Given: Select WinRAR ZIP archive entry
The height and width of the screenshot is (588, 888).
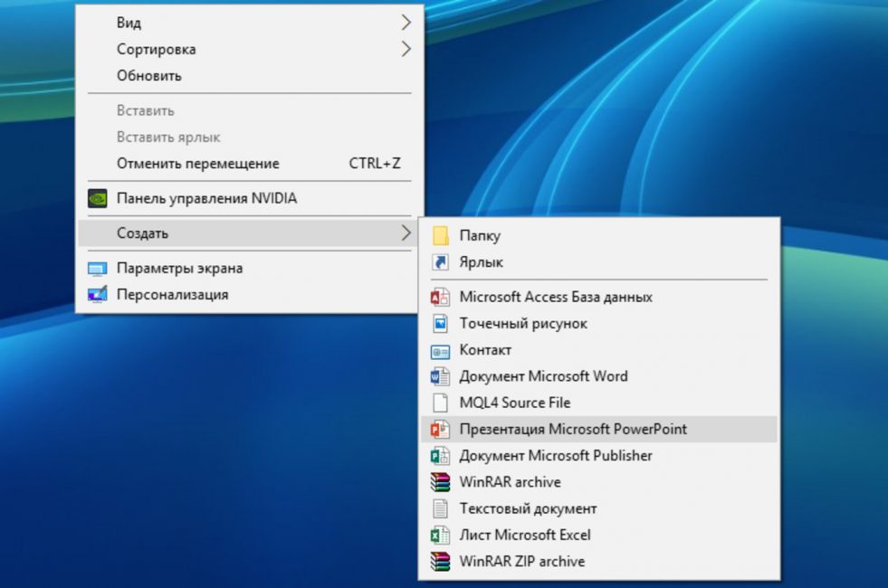Looking at the screenshot, I should coord(599,562).
